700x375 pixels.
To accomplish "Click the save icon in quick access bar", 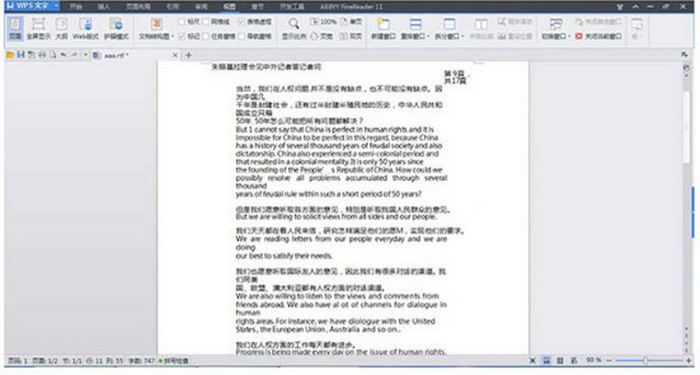I will pyautogui.click(x=21, y=55).
